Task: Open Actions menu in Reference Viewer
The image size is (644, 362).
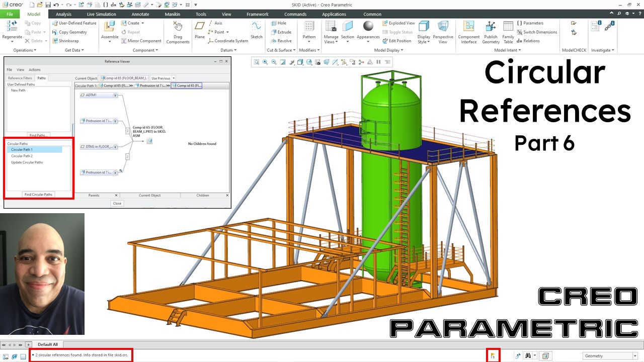Action: coord(35,70)
